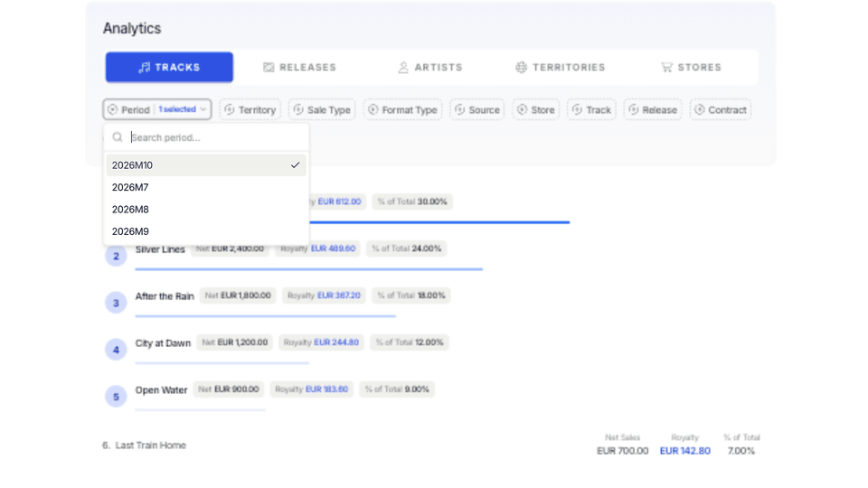868x488 pixels.
Task: Select the 2026M9 period option
Action: (x=206, y=231)
